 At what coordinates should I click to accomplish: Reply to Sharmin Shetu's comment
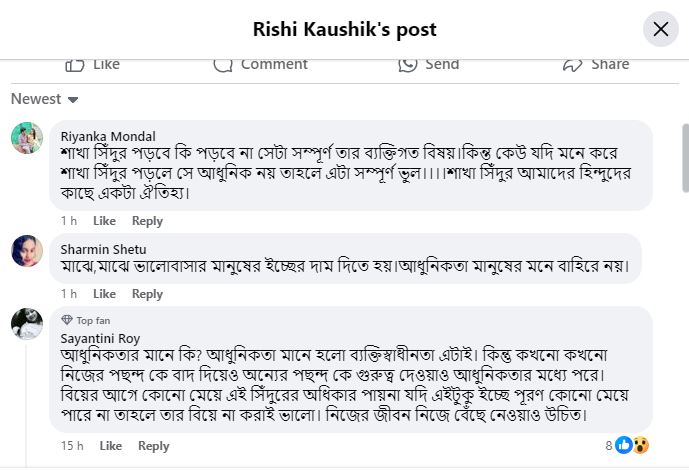coord(147,294)
